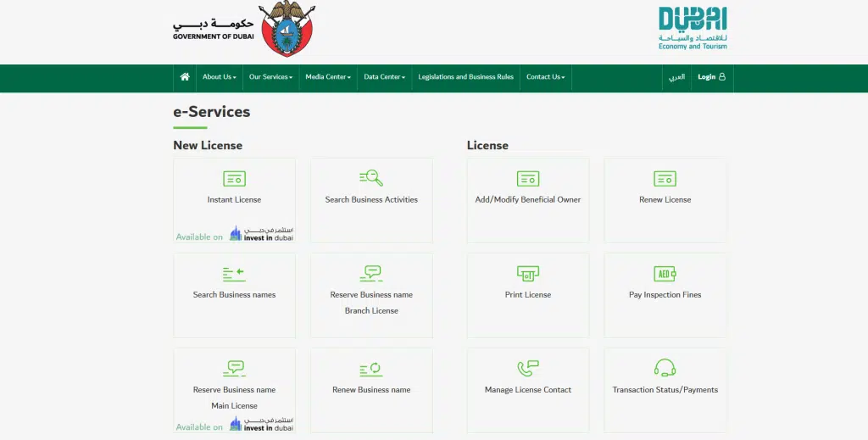Image resolution: width=868 pixels, height=440 pixels.
Task: Click the Dubai Economy and Tourism logo
Action: (693, 28)
